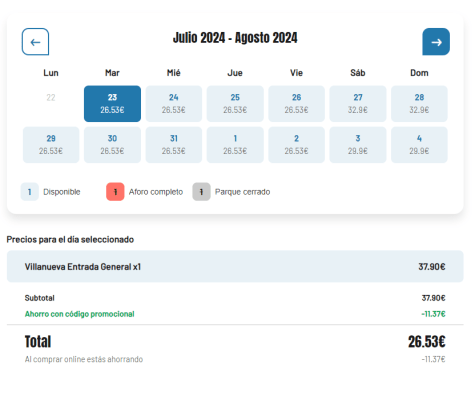Select August 1 date cell
475x393 pixels.
pos(235,145)
